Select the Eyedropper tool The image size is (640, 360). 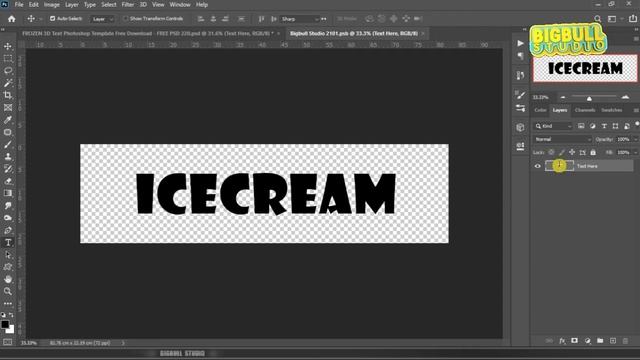coord(8,120)
